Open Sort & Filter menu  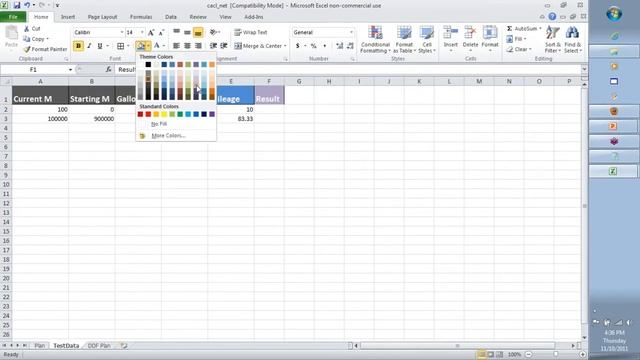pos(553,39)
